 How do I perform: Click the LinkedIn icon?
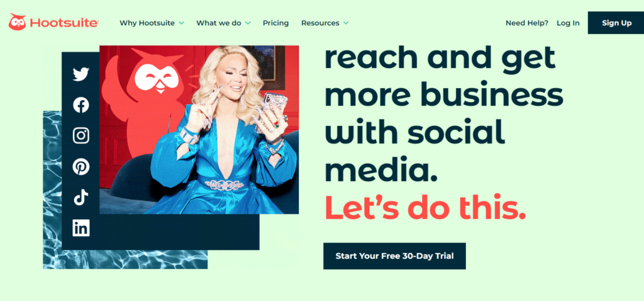(81, 228)
